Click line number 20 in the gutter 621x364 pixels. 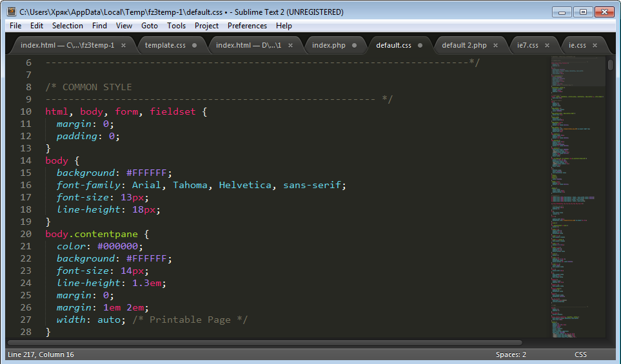click(x=26, y=234)
